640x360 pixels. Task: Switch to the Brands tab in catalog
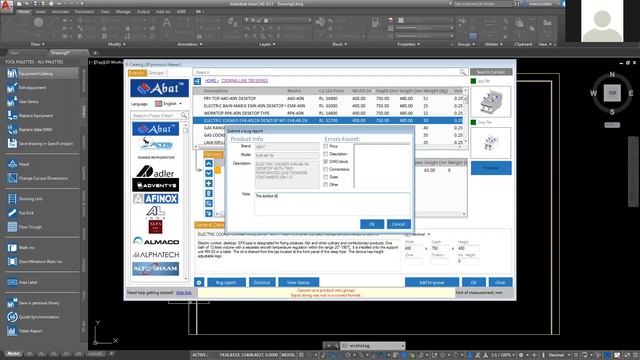tap(137, 73)
